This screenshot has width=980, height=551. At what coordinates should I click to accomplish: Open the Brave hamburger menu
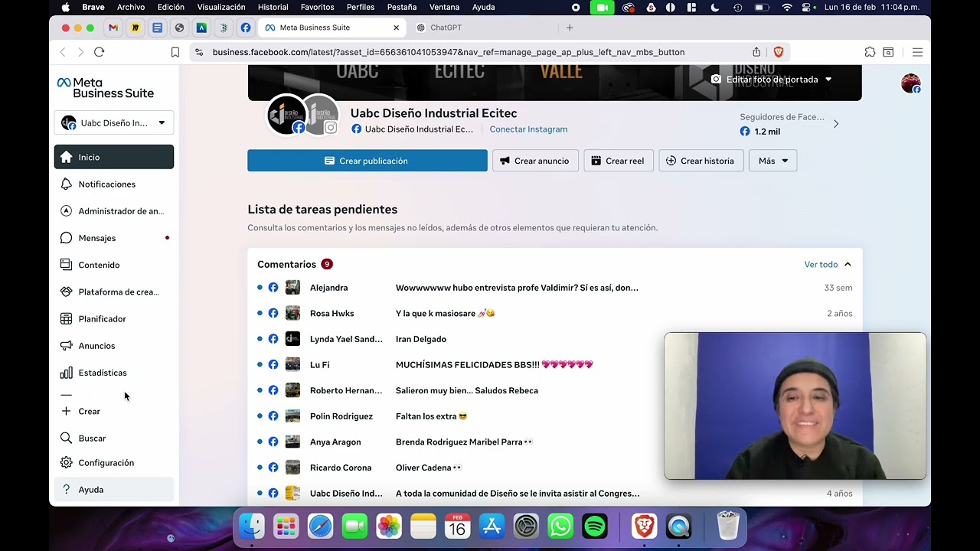pos(917,52)
